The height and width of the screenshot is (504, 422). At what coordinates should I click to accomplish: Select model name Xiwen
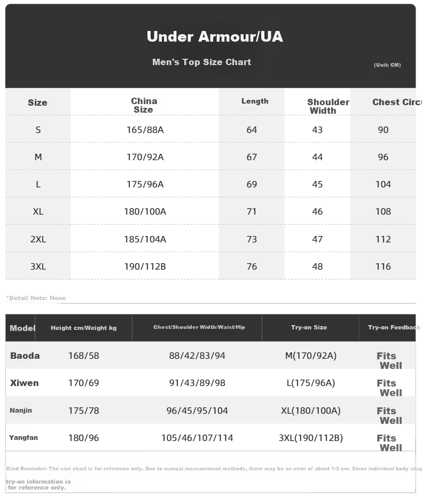[25, 383]
